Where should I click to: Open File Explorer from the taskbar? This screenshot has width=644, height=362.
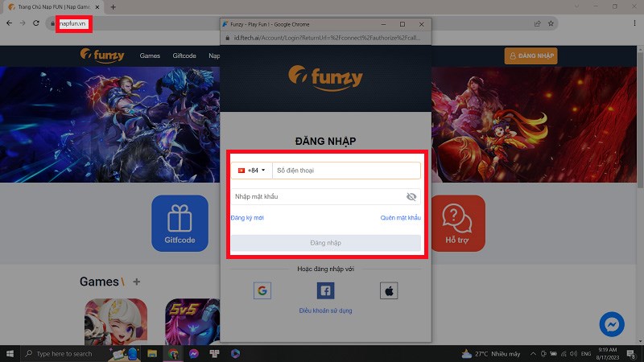(152, 353)
